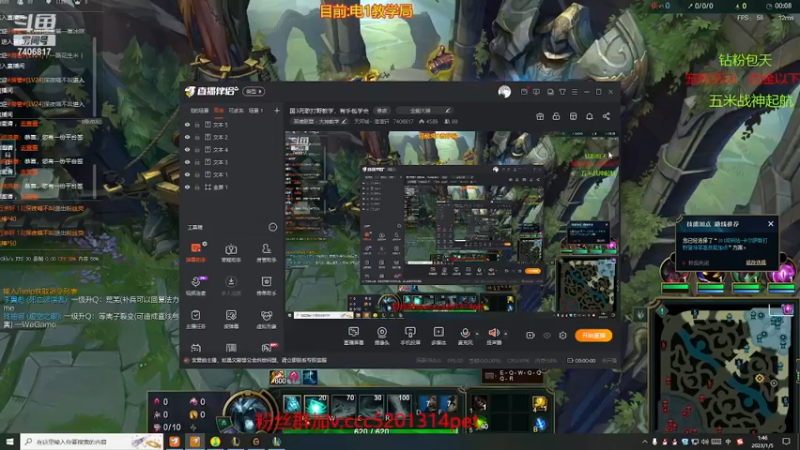Open the mail message icon in the title bar
Image resolution: width=800 pixels, height=450 pixels.
click(524, 92)
